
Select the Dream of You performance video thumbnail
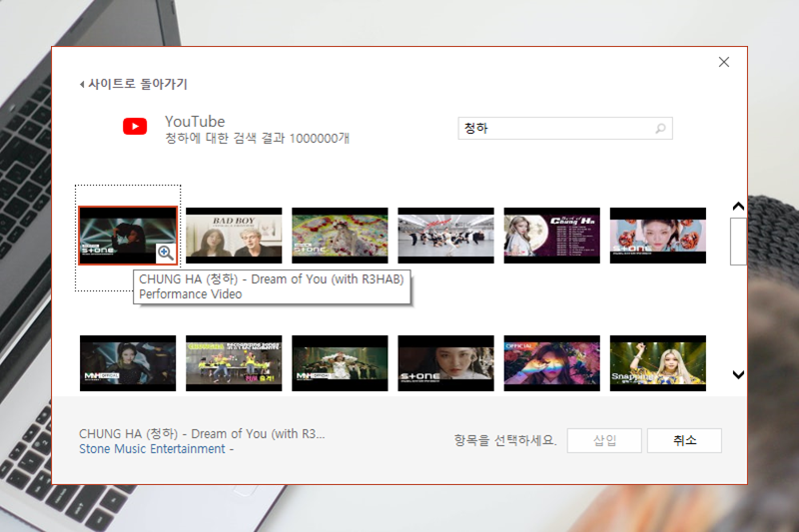pyautogui.click(x=128, y=236)
